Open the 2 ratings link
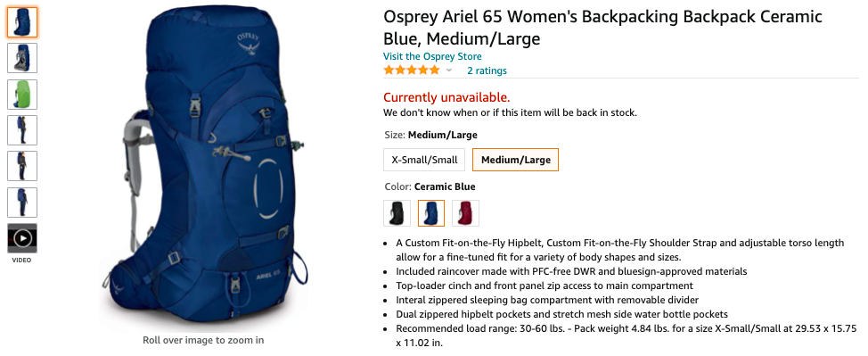The height and width of the screenshot is (356, 868). (487, 70)
